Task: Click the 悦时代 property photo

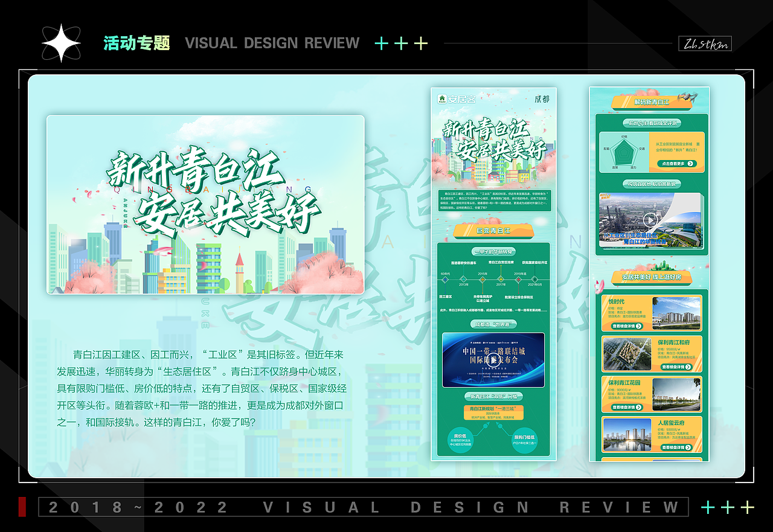Action: (676, 312)
